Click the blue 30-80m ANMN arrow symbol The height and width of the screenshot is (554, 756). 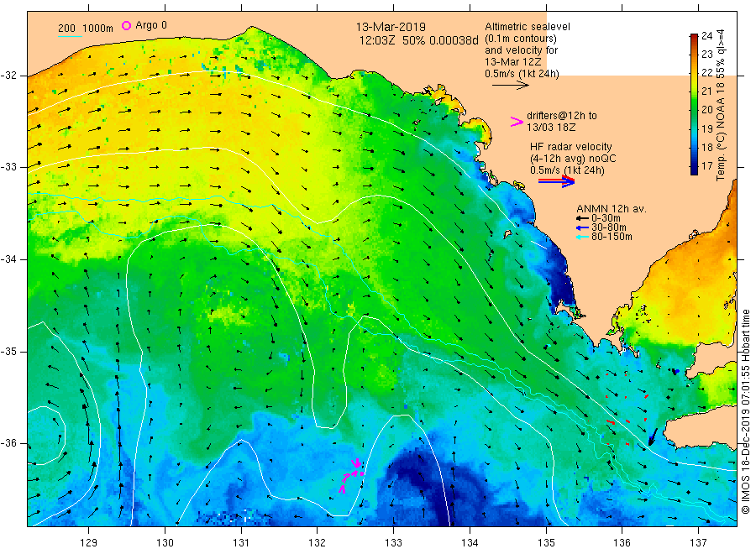583,227
